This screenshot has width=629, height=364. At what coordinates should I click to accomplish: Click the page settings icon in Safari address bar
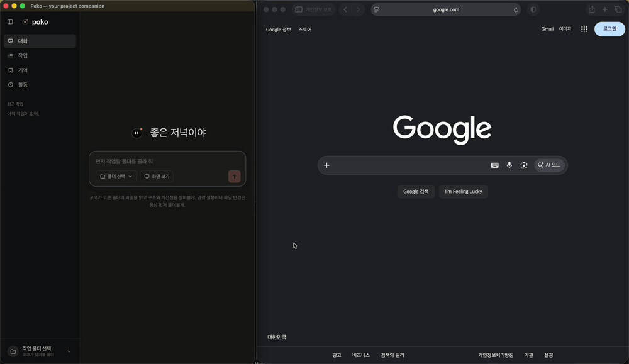click(x=376, y=9)
